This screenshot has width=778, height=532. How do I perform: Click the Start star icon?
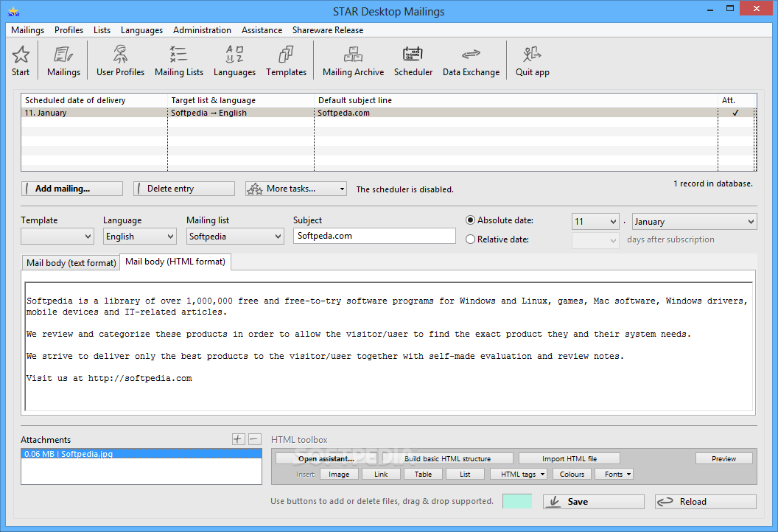(x=21, y=55)
